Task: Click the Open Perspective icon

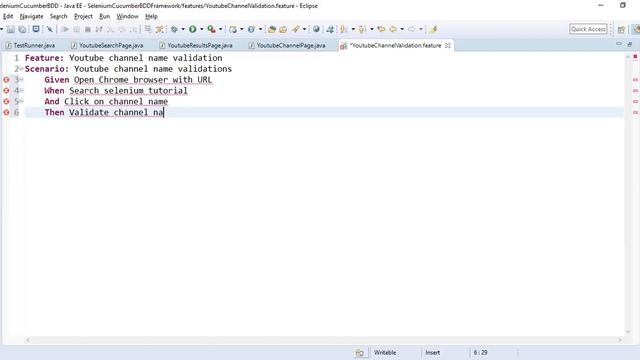Action: click(621, 29)
